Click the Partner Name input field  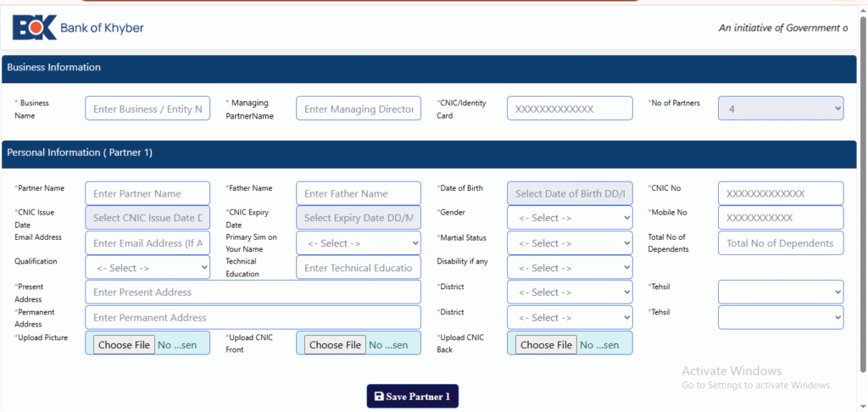click(147, 193)
